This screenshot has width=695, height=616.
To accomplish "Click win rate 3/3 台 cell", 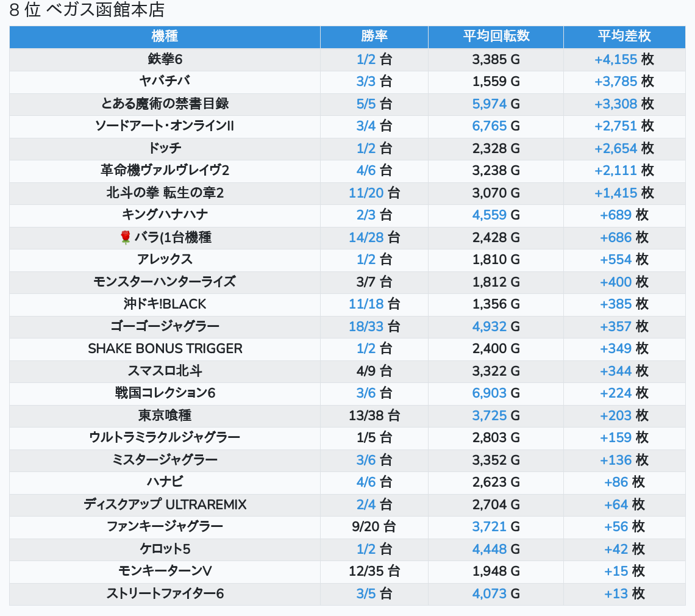I will [x=374, y=82].
